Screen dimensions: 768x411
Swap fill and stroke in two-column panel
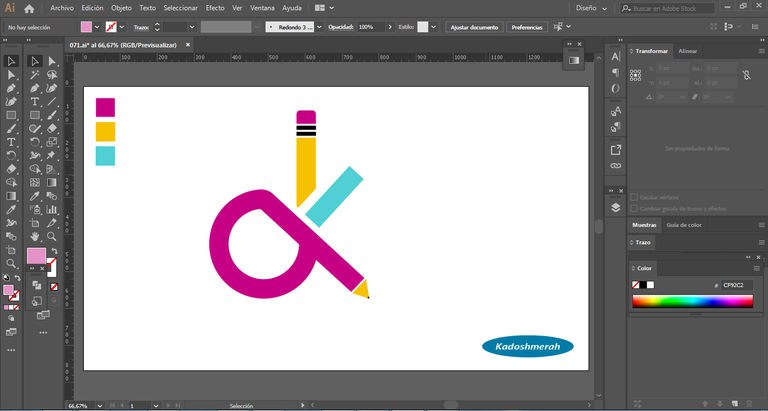(54, 250)
